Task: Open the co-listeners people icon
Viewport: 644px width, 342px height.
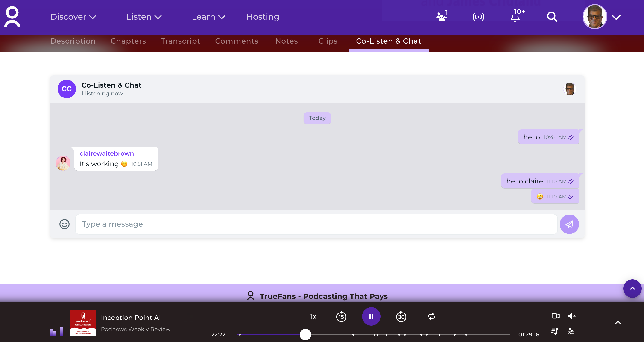Action: click(441, 17)
